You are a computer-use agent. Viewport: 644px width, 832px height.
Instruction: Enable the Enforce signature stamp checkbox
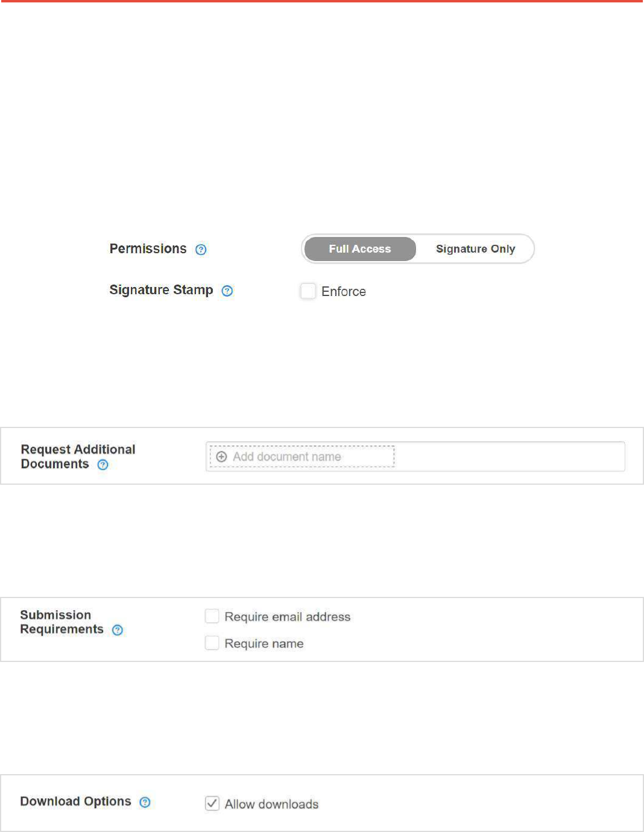pyautogui.click(x=308, y=291)
